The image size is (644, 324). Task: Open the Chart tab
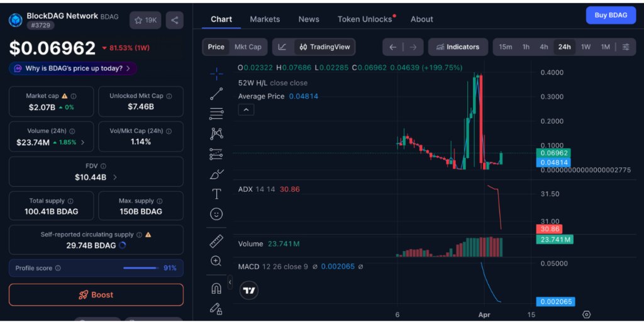221,20
